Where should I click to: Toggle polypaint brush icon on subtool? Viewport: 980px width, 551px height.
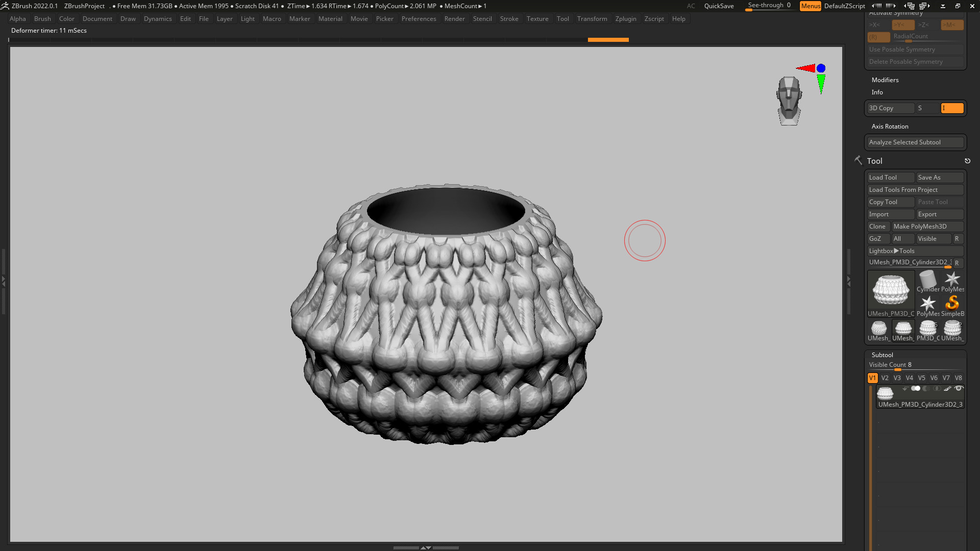click(947, 389)
